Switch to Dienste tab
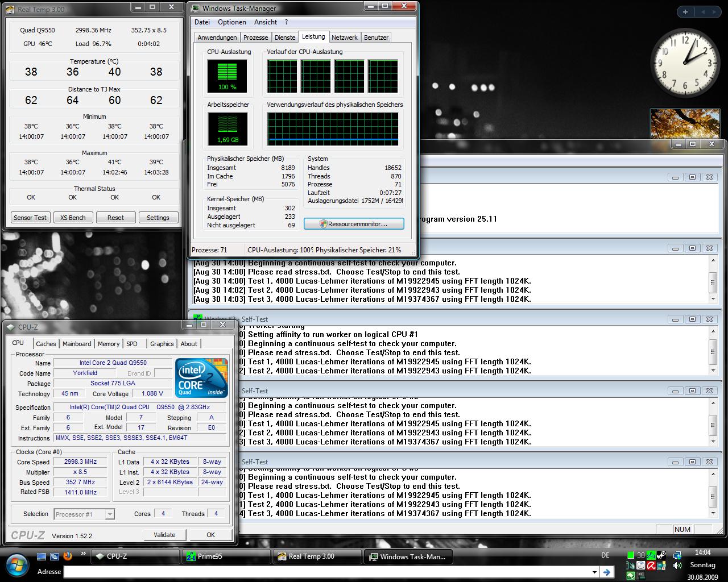 [285, 38]
